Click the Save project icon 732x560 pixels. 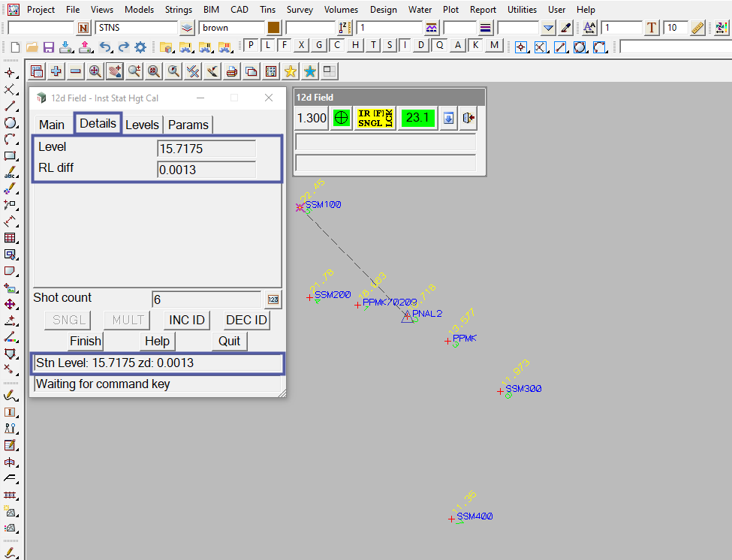48,47
